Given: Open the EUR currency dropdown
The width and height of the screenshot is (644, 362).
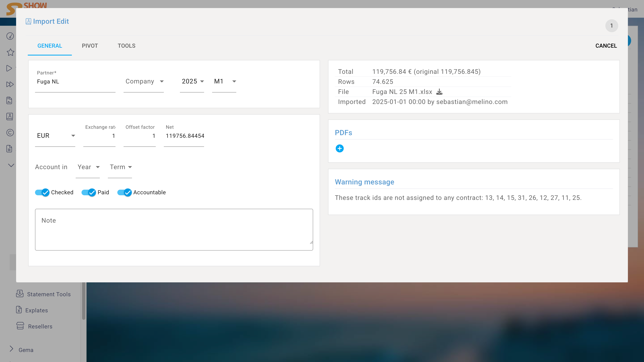Looking at the screenshot, I should point(55,136).
